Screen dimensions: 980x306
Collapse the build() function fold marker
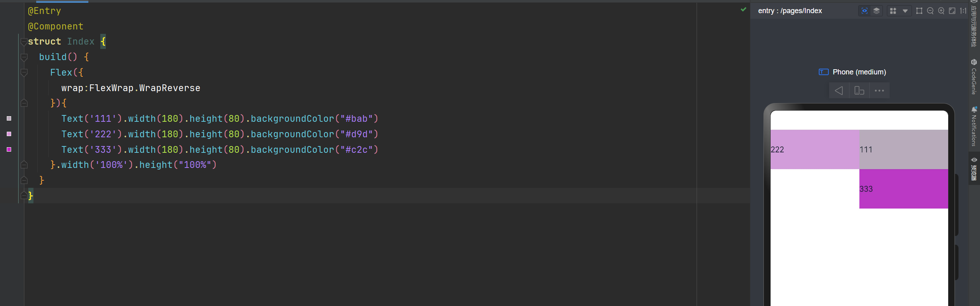(24, 57)
